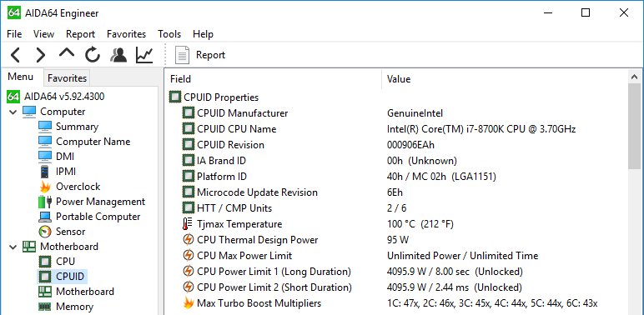
Task: Select the IA Brand ID row
Action: pos(396,161)
